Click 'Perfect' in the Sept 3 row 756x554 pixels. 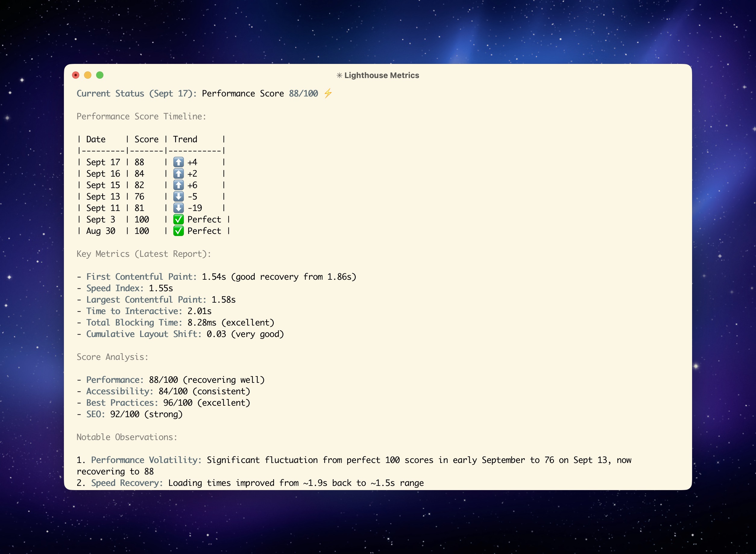point(204,220)
